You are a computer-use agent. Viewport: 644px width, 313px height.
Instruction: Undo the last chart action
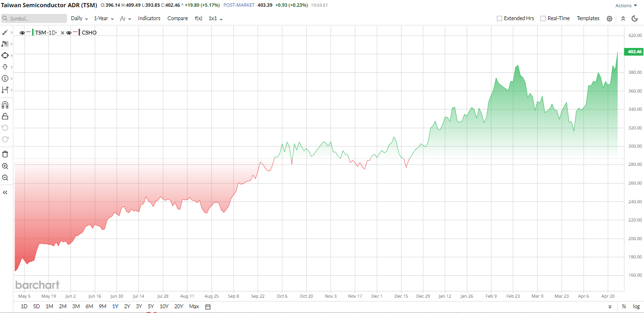coord(5,128)
